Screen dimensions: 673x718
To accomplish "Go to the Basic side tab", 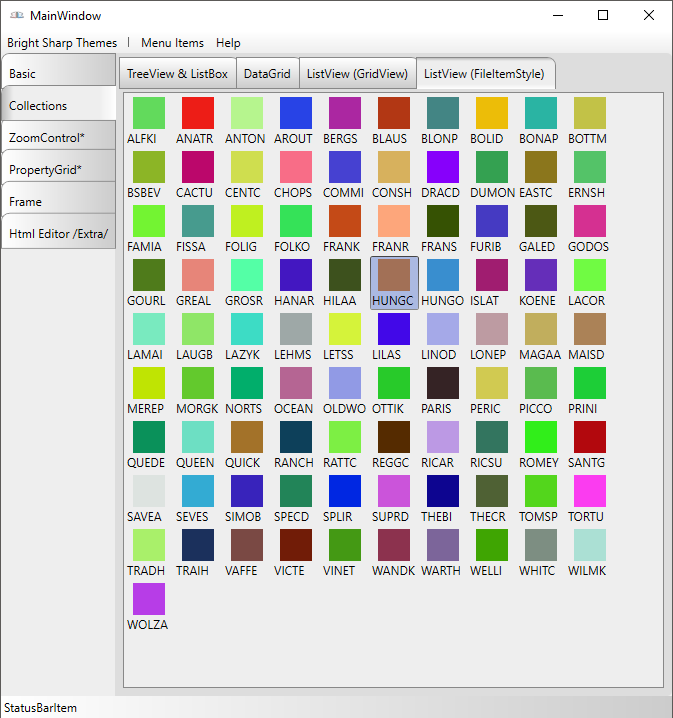I will click(58, 74).
